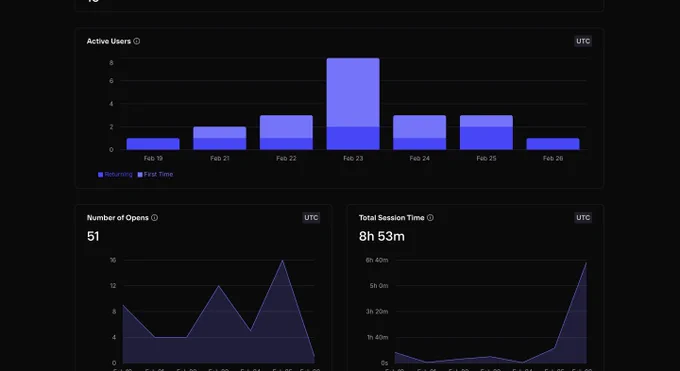Click the 1h 40m axis label

tap(377, 337)
